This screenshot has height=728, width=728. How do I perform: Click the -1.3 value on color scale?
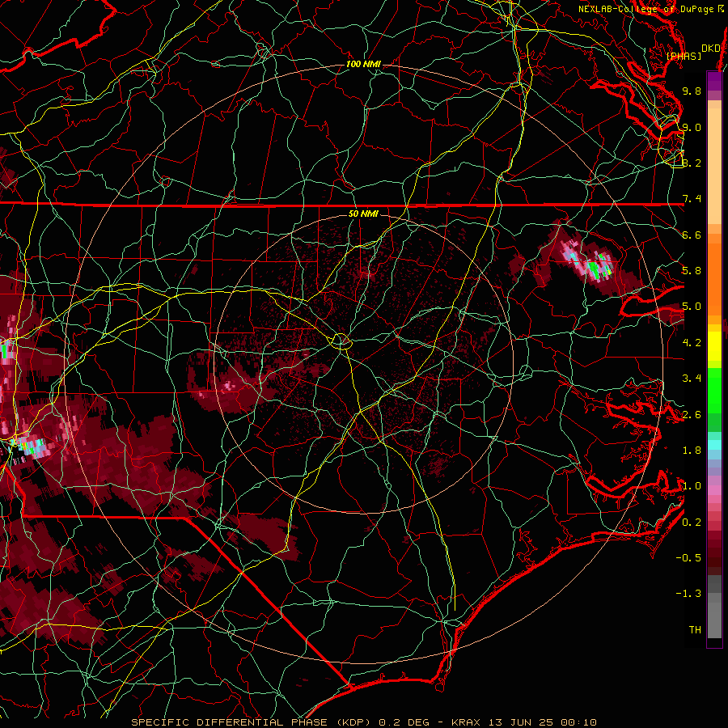pos(688,594)
